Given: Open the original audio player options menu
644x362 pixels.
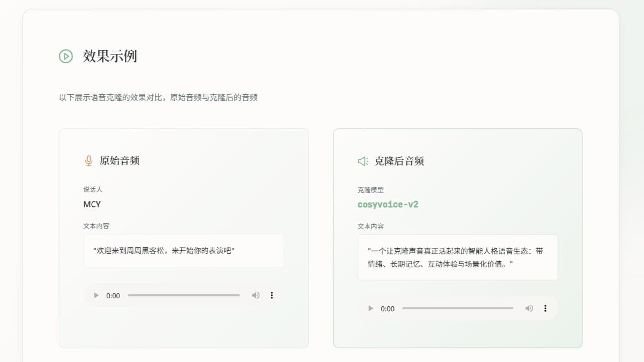Looking at the screenshot, I should [272, 295].
